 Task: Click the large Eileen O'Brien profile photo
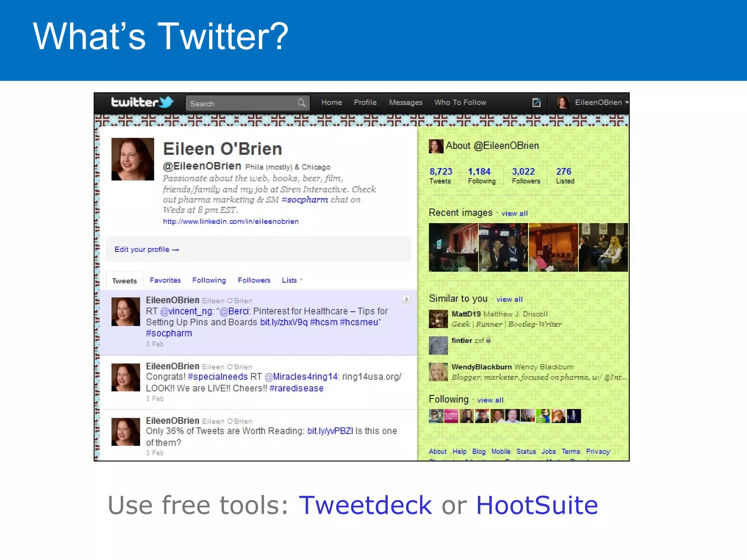click(133, 159)
